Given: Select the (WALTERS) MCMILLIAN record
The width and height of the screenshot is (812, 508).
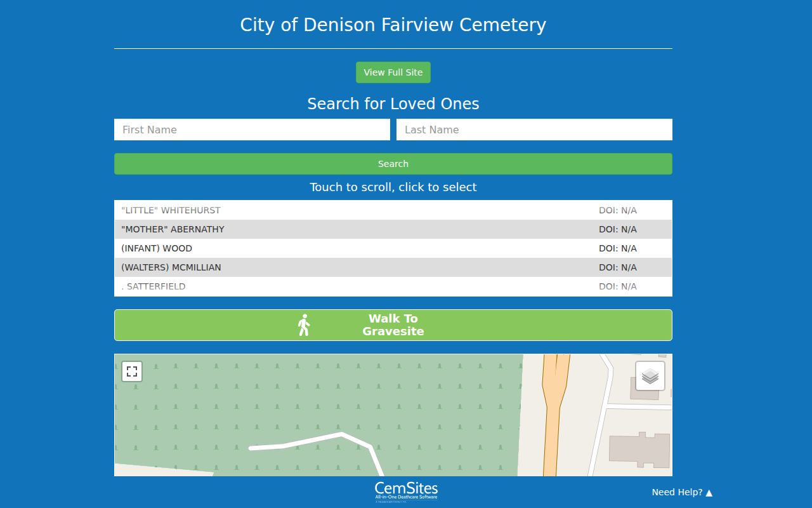Looking at the screenshot, I should (393, 267).
